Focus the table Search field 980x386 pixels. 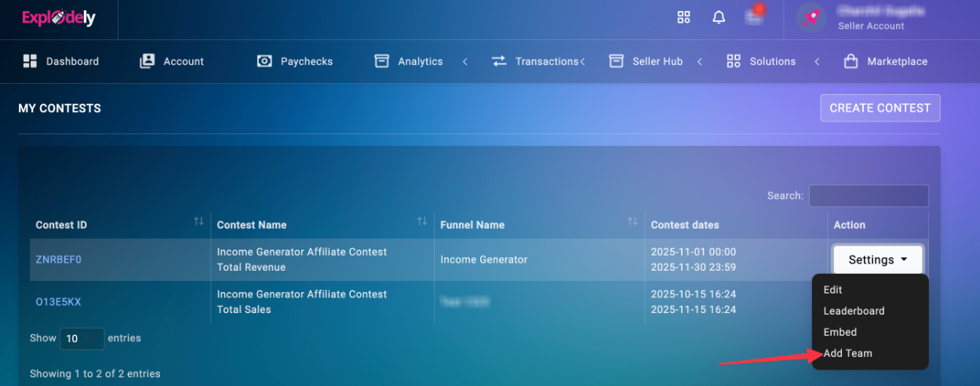(x=869, y=195)
